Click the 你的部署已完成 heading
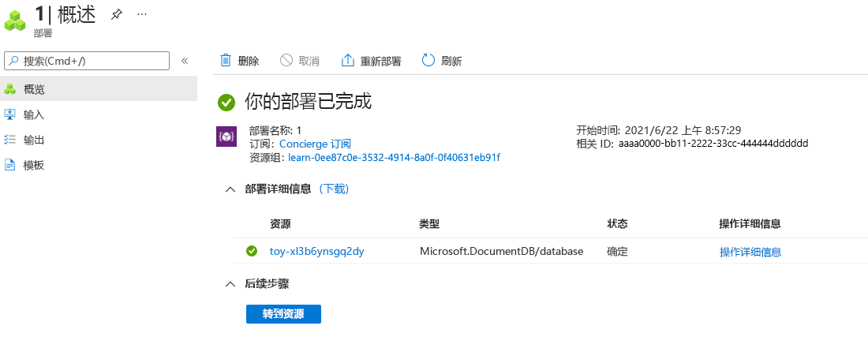This screenshot has width=868, height=352. click(308, 102)
